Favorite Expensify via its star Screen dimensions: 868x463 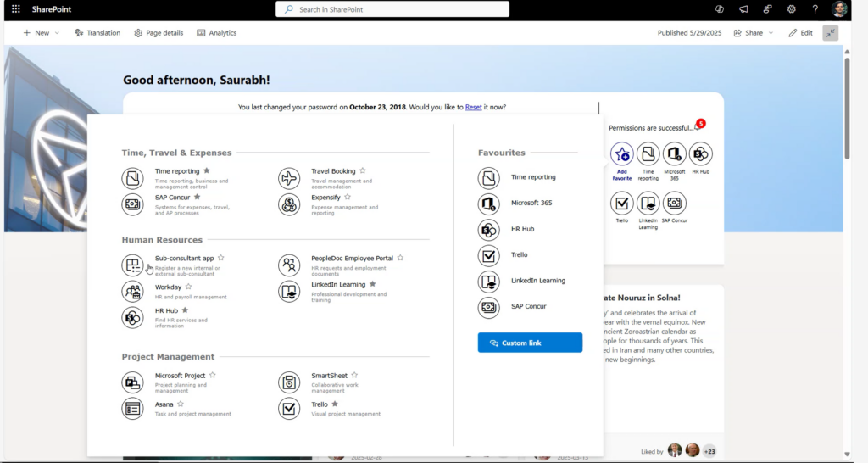click(348, 197)
